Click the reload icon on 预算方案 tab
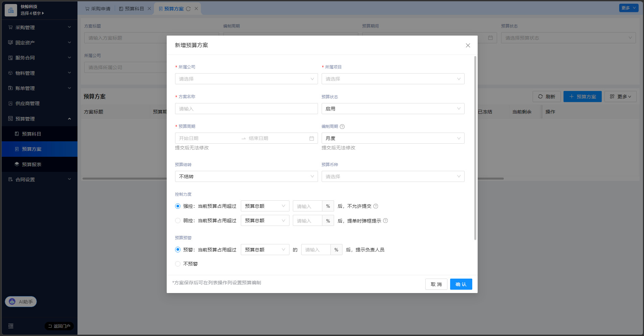The width and height of the screenshot is (644, 336). click(188, 9)
